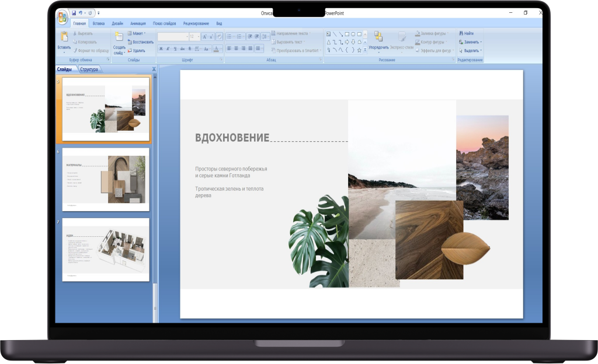Screen dimensions: 598x364
Task: Select the triangle shape in shapes gallery
Action: [x=329, y=42]
